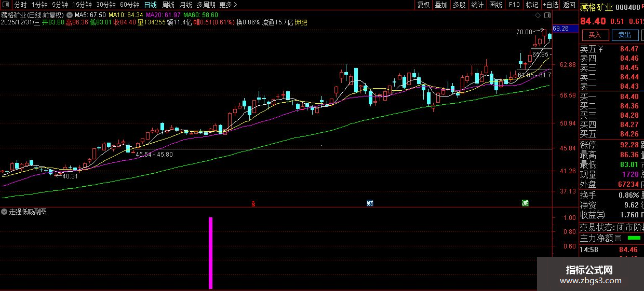Click the blue 财 marker on timeline
Screen dimensions: 644x291
click(x=370, y=203)
